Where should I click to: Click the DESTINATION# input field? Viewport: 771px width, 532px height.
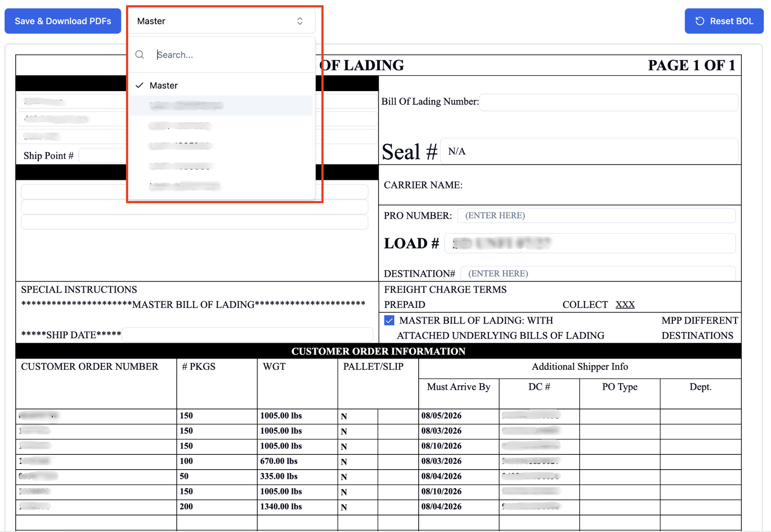(x=598, y=273)
